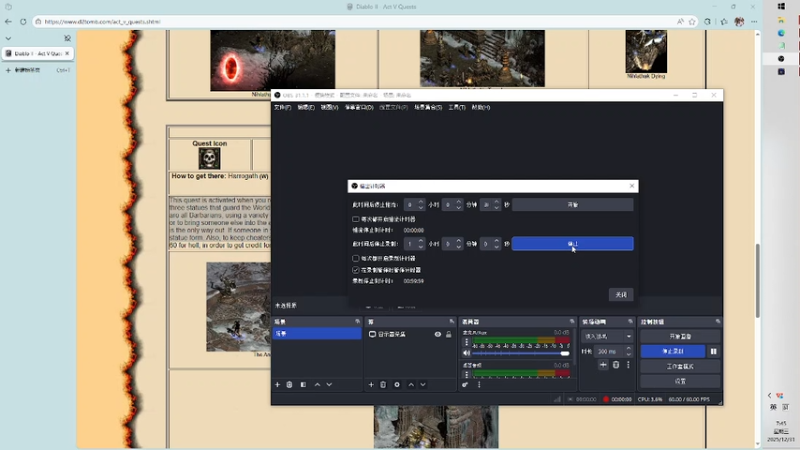
Task: Adjust streaming stop minutes spinner arrows
Action: click(x=459, y=205)
